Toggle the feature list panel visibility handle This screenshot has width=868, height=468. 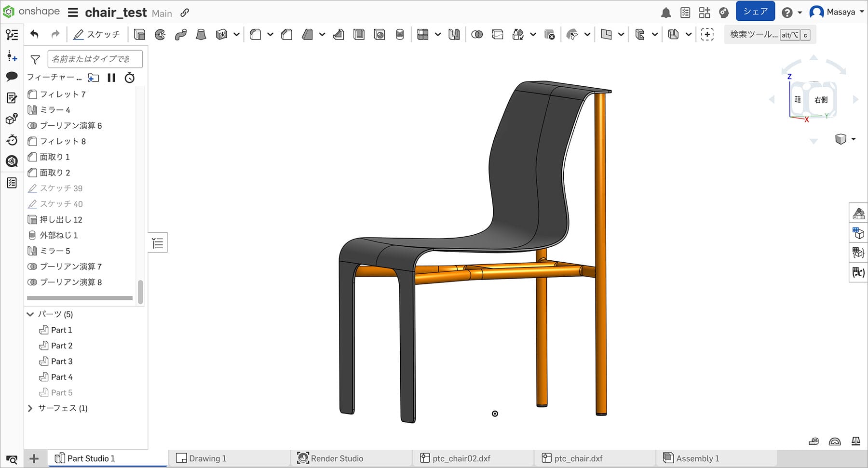tap(158, 243)
